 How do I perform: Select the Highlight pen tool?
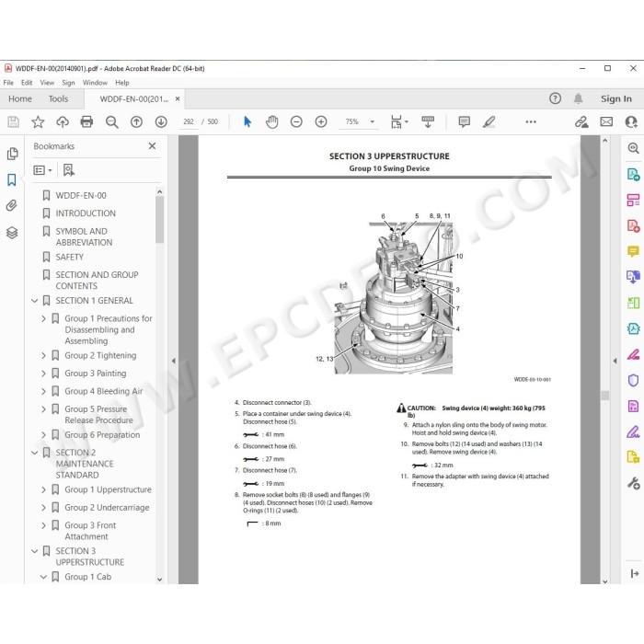click(489, 121)
